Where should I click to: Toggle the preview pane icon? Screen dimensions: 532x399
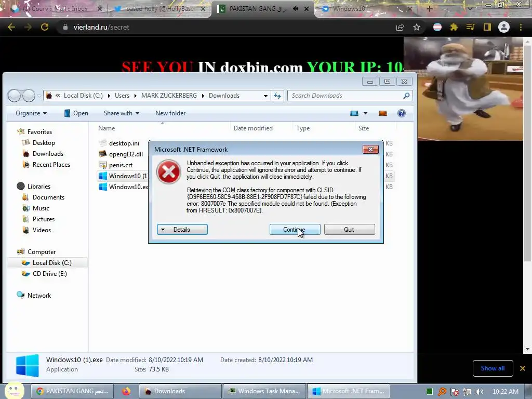tap(383, 113)
